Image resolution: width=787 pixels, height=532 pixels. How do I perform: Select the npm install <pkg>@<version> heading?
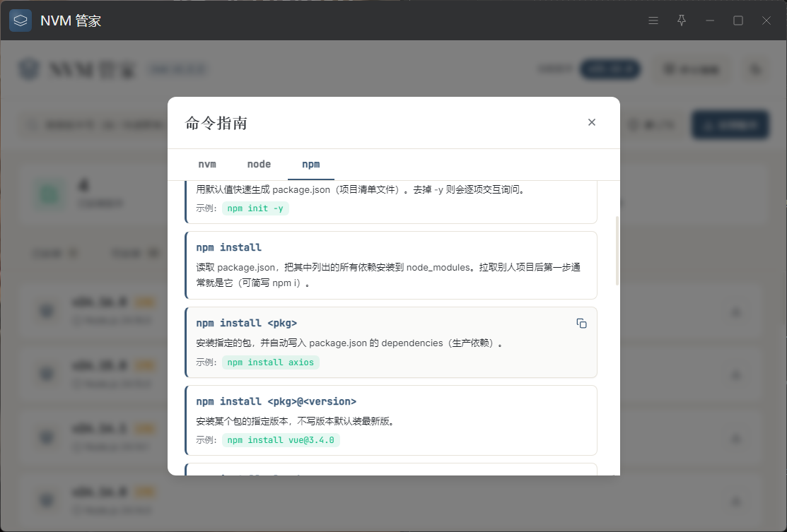click(x=276, y=401)
